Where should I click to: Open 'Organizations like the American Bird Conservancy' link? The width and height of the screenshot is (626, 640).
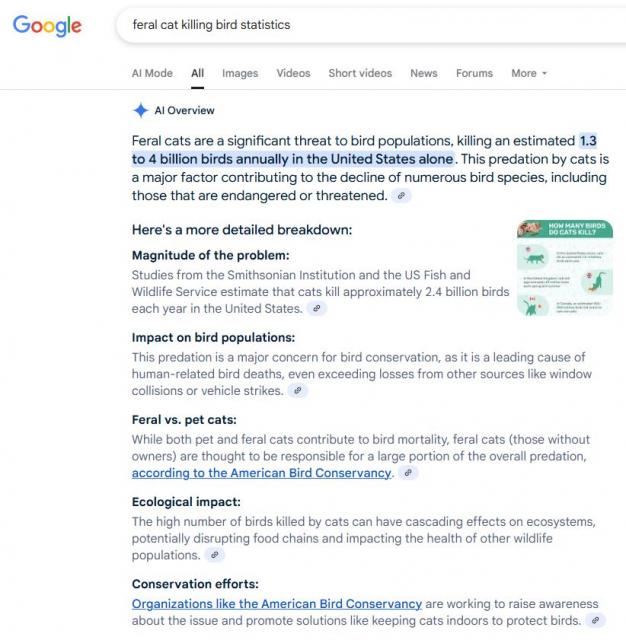[277, 604]
